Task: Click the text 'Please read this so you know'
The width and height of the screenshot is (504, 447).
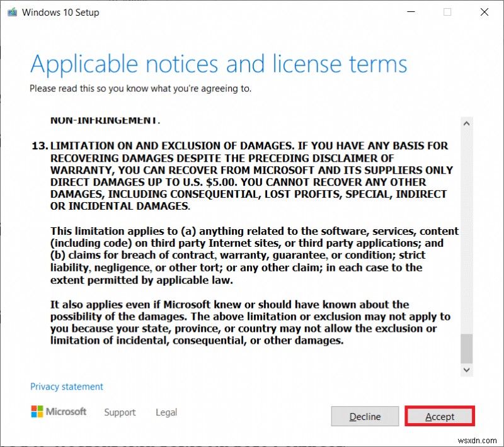Action: coord(89,88)
